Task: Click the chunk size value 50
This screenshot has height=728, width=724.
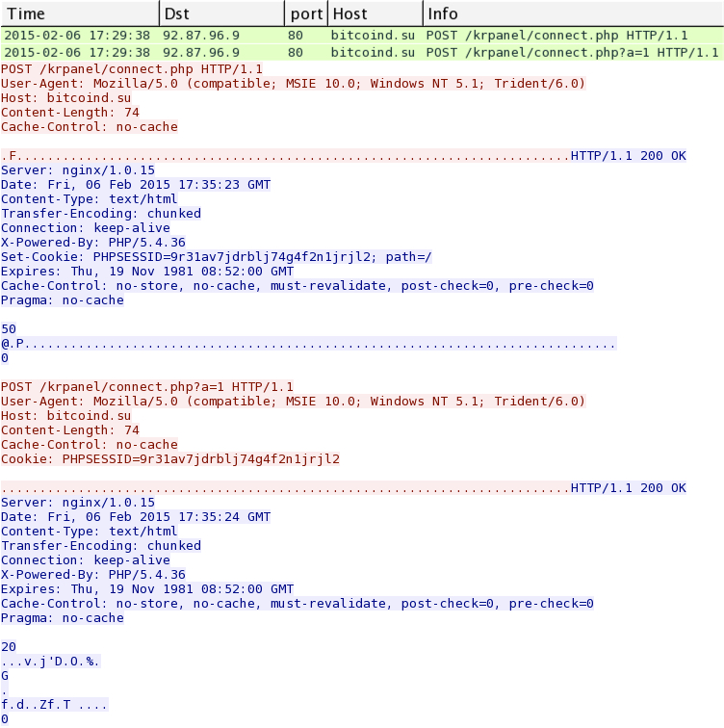Action: coord(9,329)
